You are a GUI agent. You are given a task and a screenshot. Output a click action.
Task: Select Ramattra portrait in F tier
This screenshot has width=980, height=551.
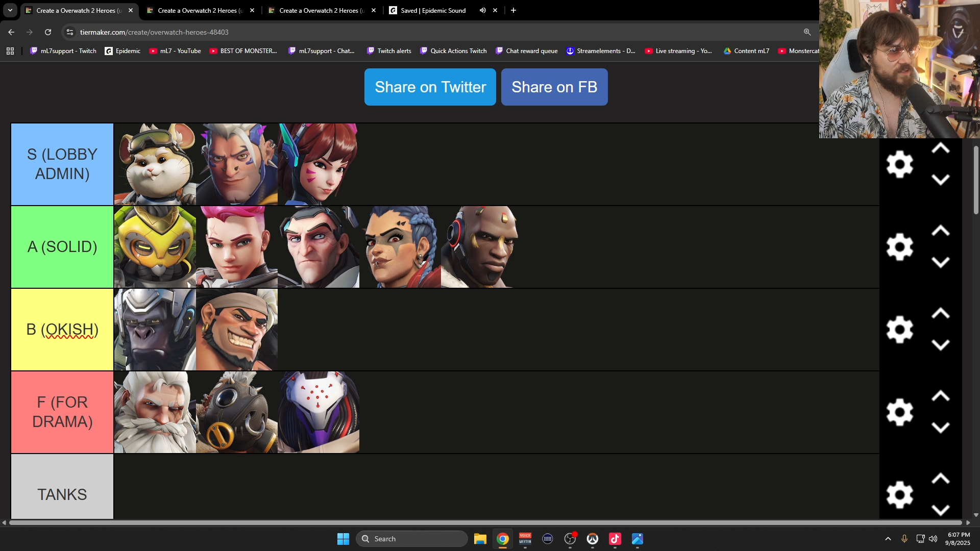[x=318, y=412]
